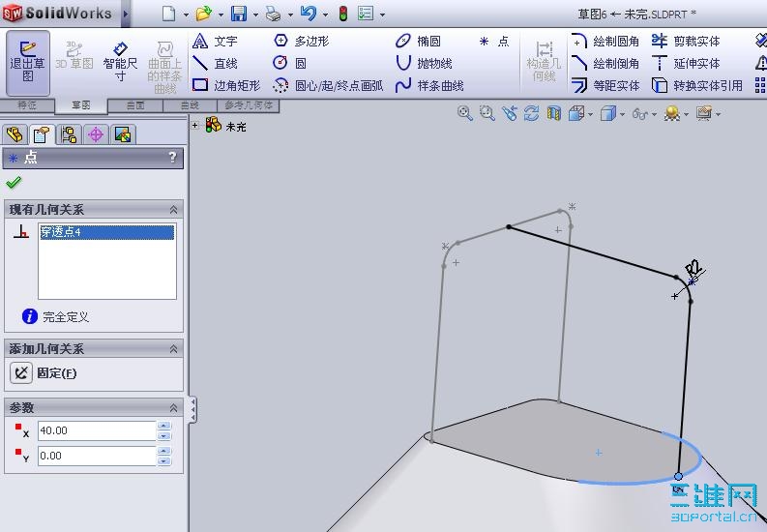Open the PropertyManager tab icon
This screenshot has width=767, height=532.
click(42, 134)
